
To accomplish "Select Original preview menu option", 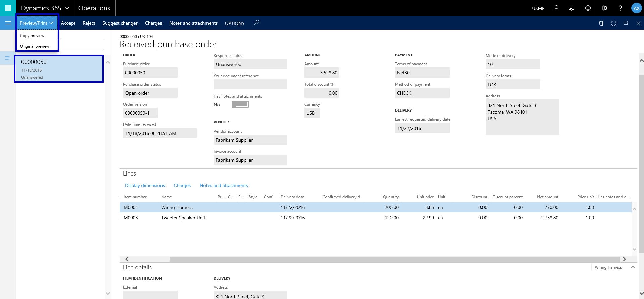I will coord(35,46).
